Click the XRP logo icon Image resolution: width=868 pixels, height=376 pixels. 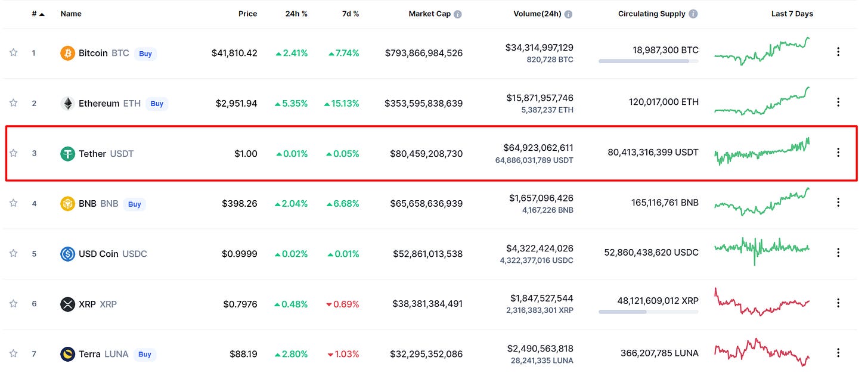(x=68, y=304)
